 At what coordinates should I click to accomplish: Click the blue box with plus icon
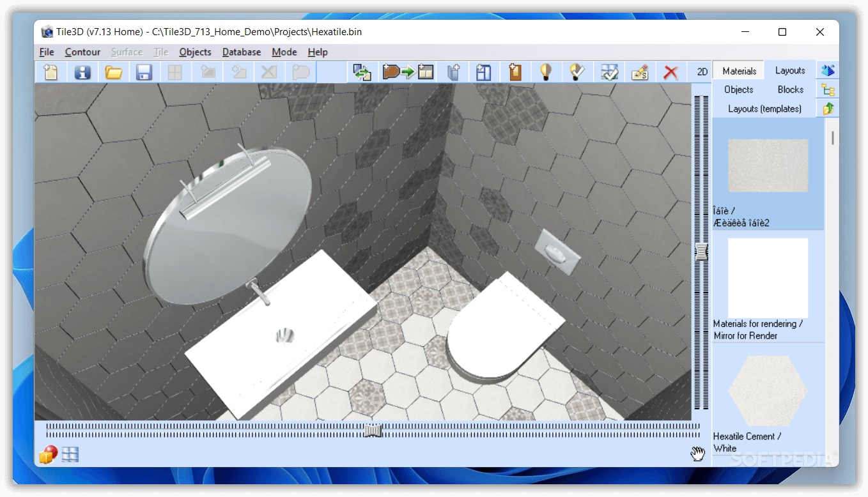click(453, 72)
